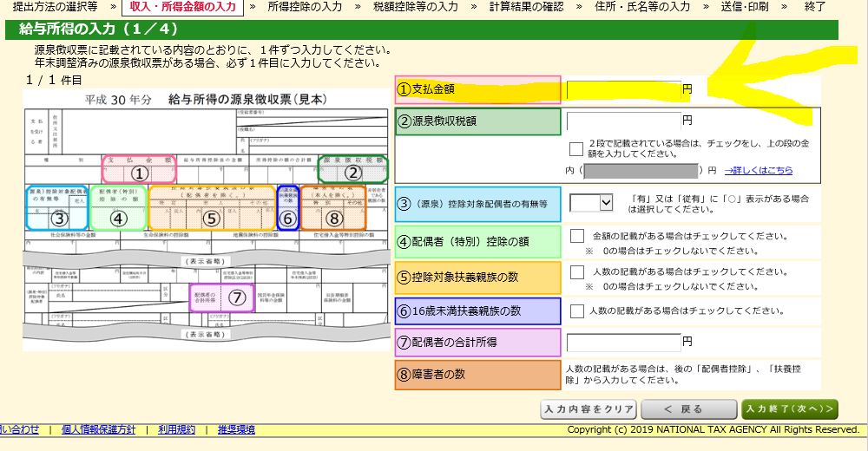Check the 配偶者(特別)控除の額 checkbox
868x451 pixels.
coord(577,236)
